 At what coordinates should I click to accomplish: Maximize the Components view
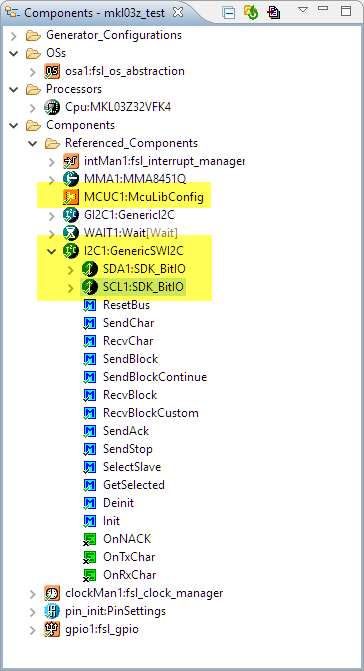click(346, 11)
